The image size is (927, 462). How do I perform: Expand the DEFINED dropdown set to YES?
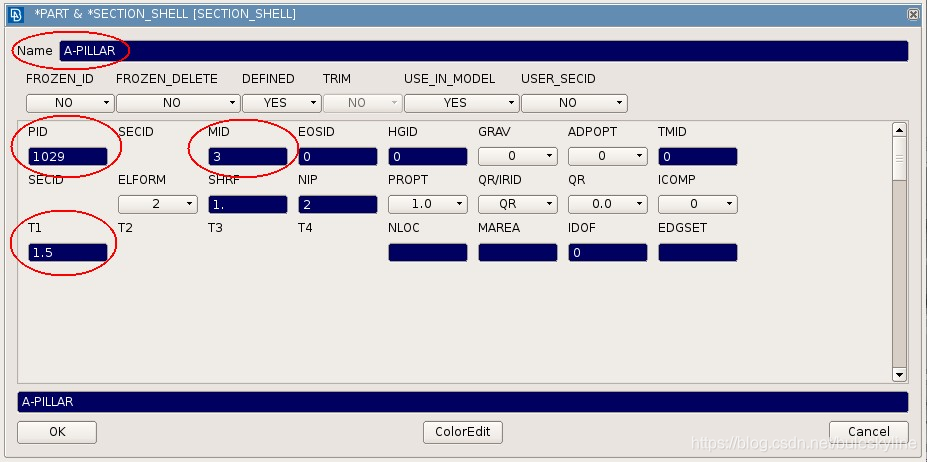tap(281, 103)
